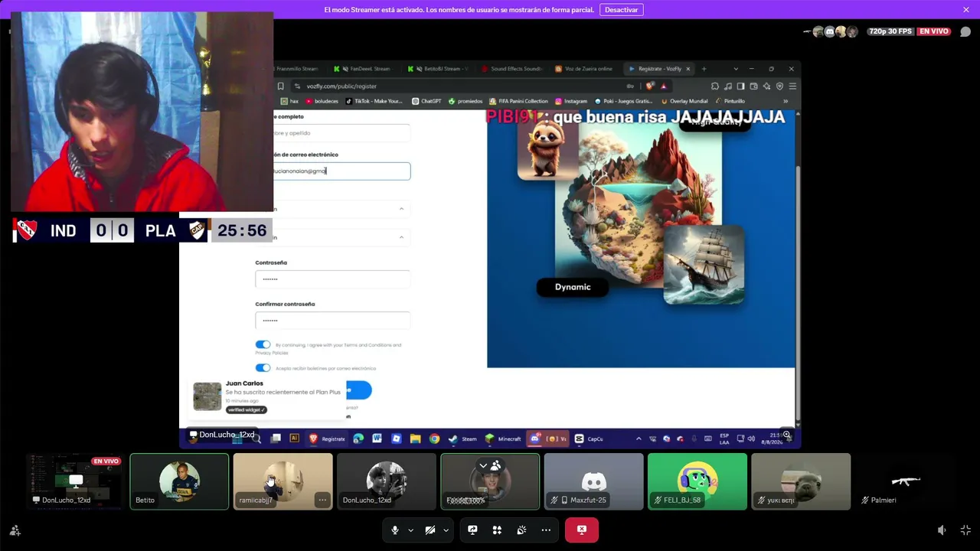
Task: Select Betito participant tile
Action: (179, 481)
